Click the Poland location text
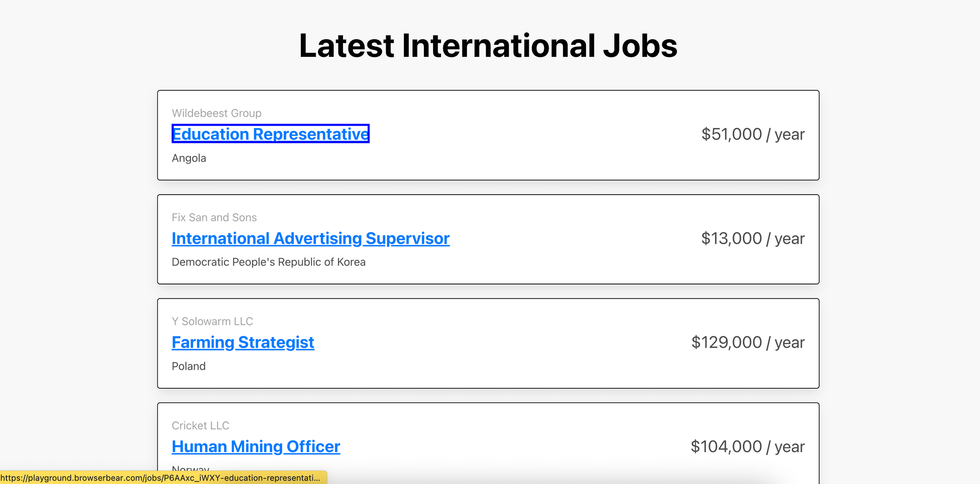 point(189,366)
